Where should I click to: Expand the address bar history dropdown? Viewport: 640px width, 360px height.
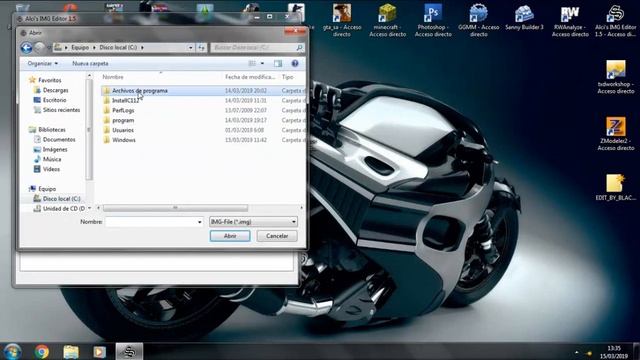click(x=190, y=48)
